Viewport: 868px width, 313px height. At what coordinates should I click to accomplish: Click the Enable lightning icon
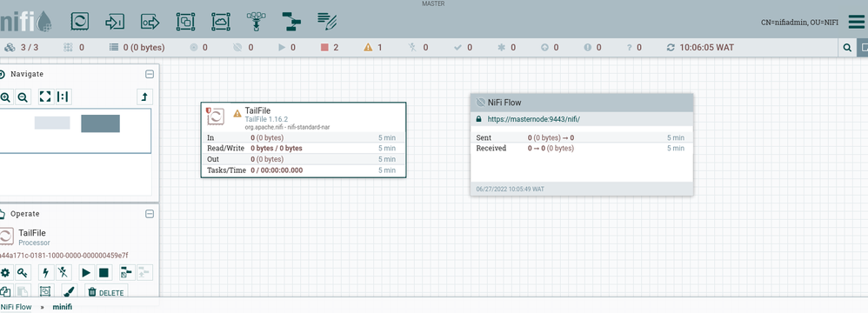click(x=46, y=273)
